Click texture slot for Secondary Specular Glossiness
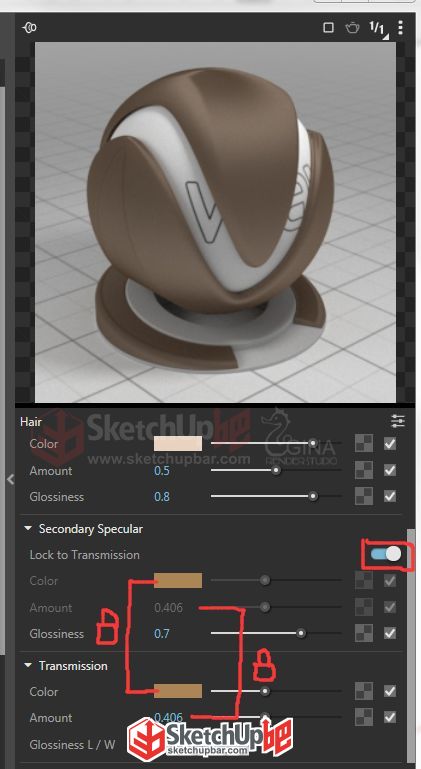The image size is (421, 769). click(364, 633)
